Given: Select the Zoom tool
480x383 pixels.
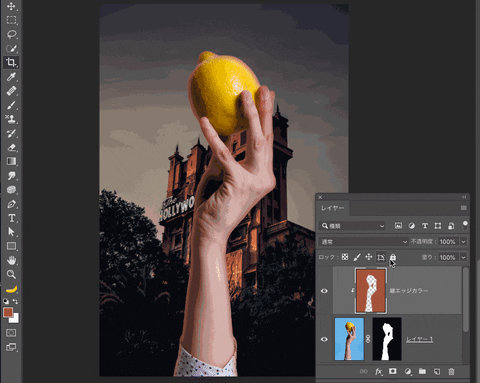Looking at the screenshot, I should [x=11, y=274].
